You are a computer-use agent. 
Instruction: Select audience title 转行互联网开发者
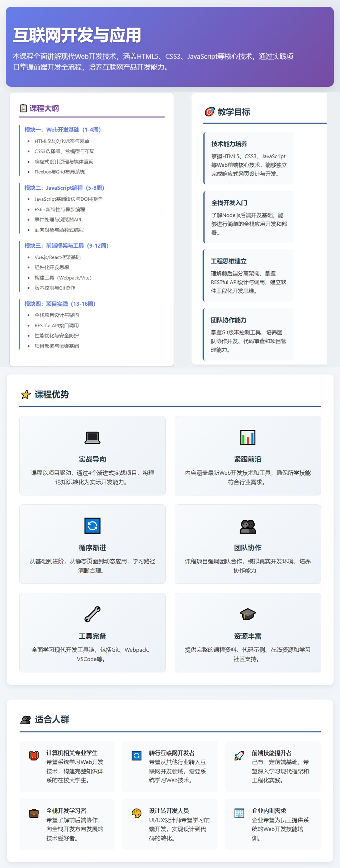pos(172,753)
